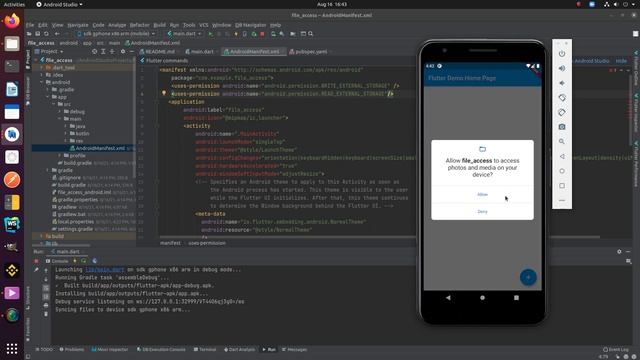Collapse the android folder in tree
This screenshot has width=640, height=360.
42,82
